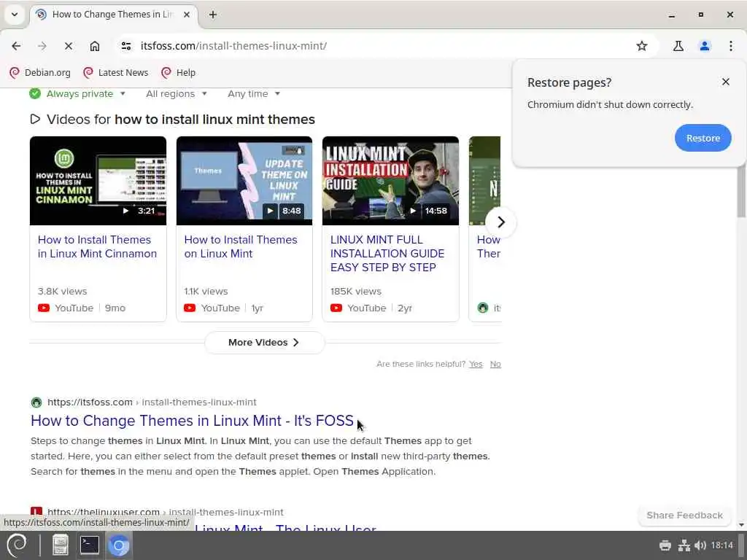
Task: Click the printer tray icon
Action: (665, 545)
